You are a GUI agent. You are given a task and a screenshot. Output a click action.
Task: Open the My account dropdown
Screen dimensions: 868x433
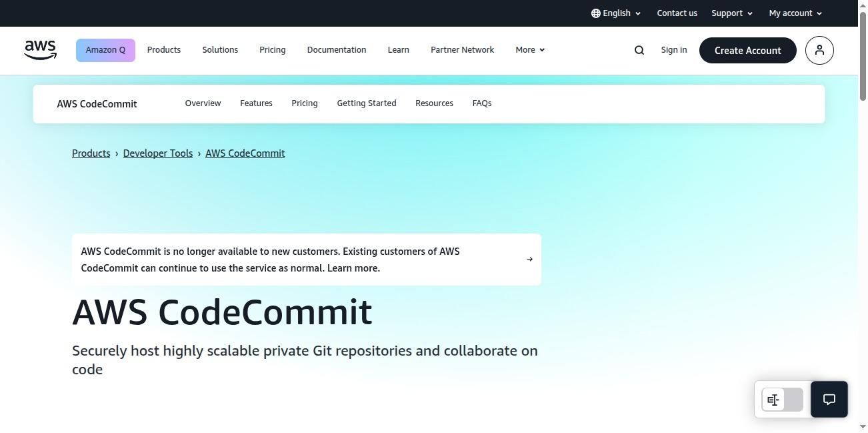(795, 13)
